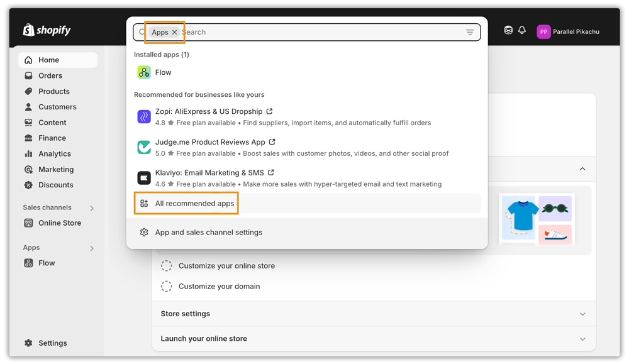The width and height of the screenshot is (629, 364).
Task: Open the Home icon in sidebar
Action: (x=28, y=60)
